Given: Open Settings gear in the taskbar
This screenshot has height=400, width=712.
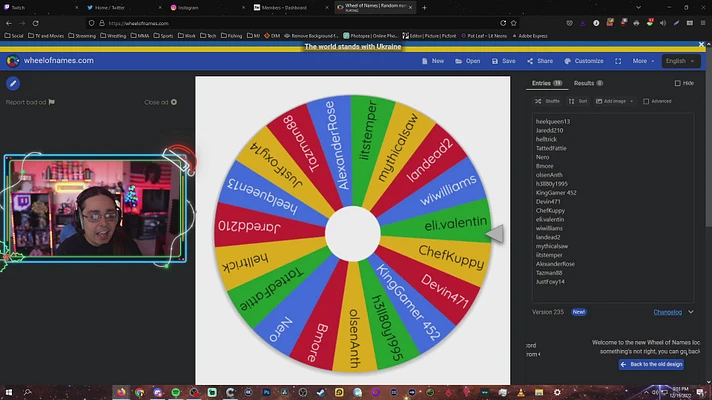Looking at the screenshot, I should [x=557, y=392].
